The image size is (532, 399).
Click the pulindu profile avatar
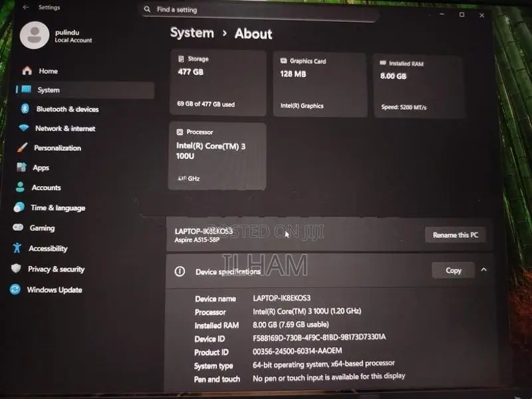[35, 35]
